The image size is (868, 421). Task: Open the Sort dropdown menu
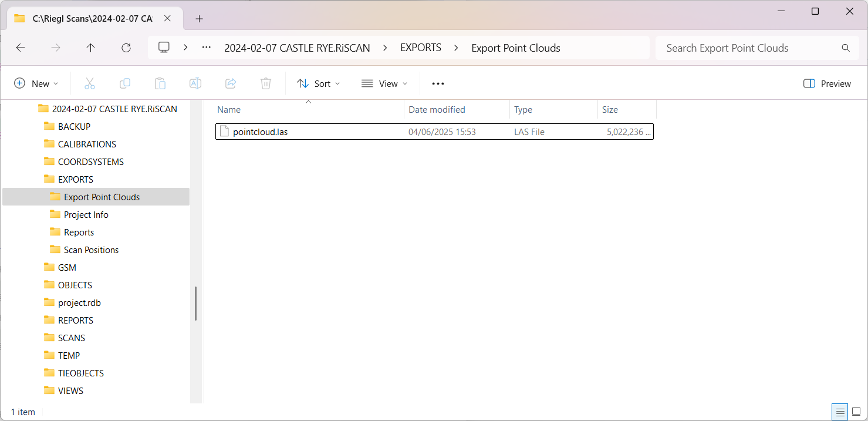click(x=318, y=83)
